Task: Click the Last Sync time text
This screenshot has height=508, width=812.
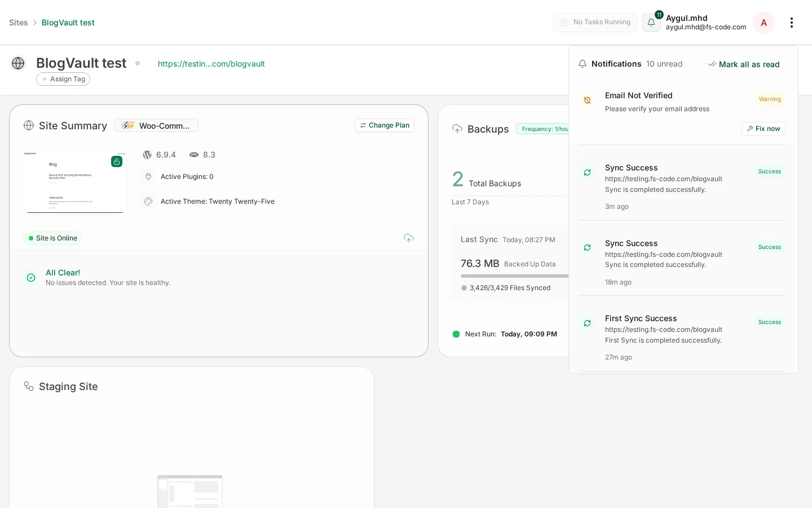Action: 529,240
